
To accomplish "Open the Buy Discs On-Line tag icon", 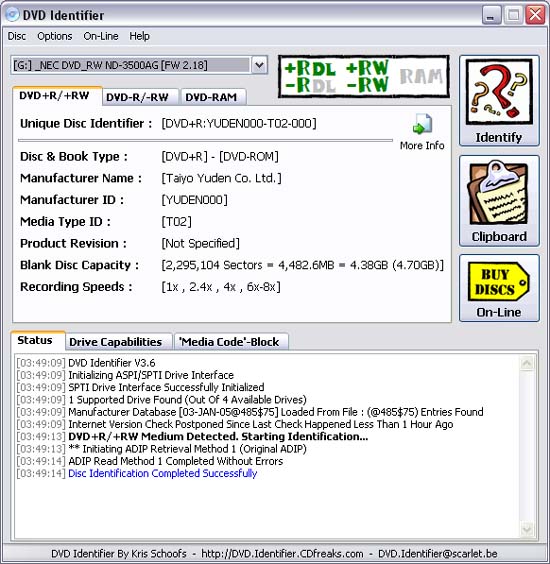I will coord(498,281).
